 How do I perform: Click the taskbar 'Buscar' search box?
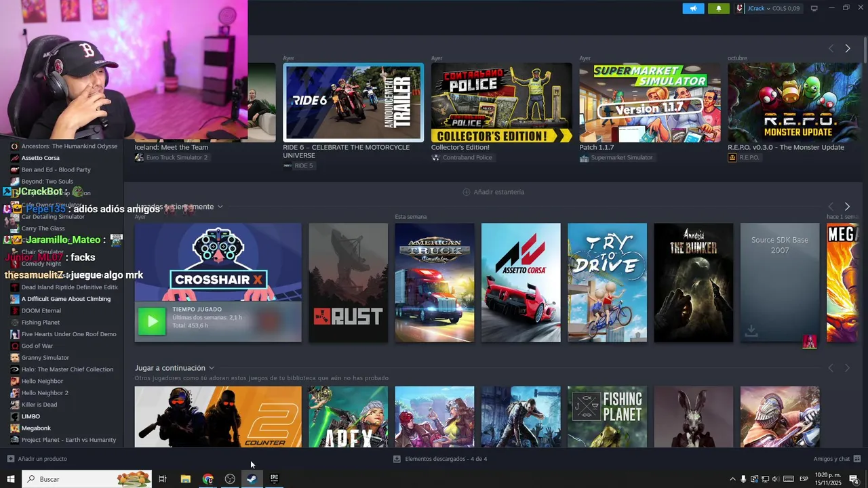[87, 479]
